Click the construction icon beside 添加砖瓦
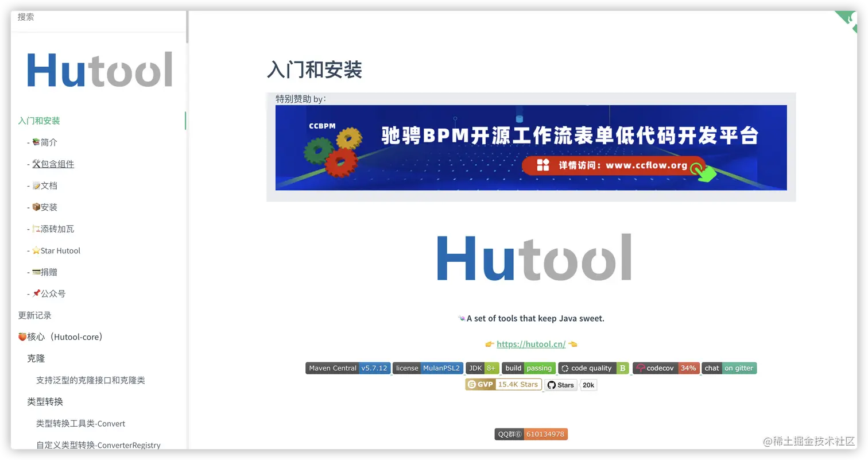Viewport: 868px width, 460px height. [37, 229]
